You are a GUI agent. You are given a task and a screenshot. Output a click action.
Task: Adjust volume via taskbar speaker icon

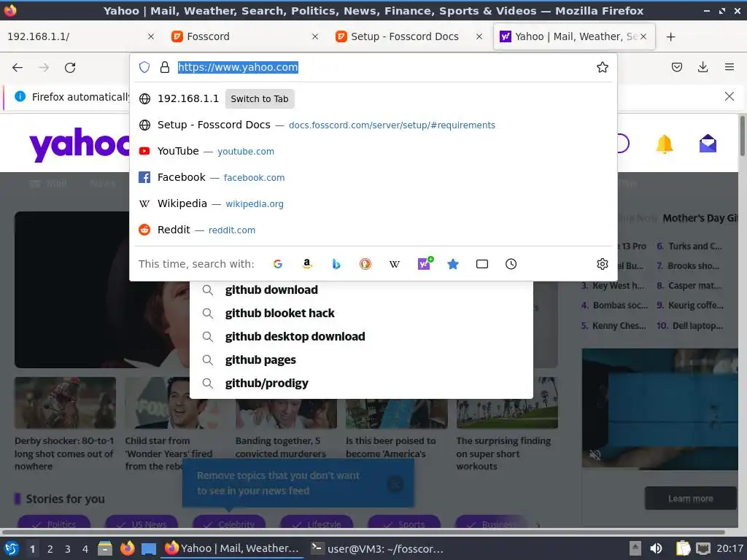[x=656, y=548]
